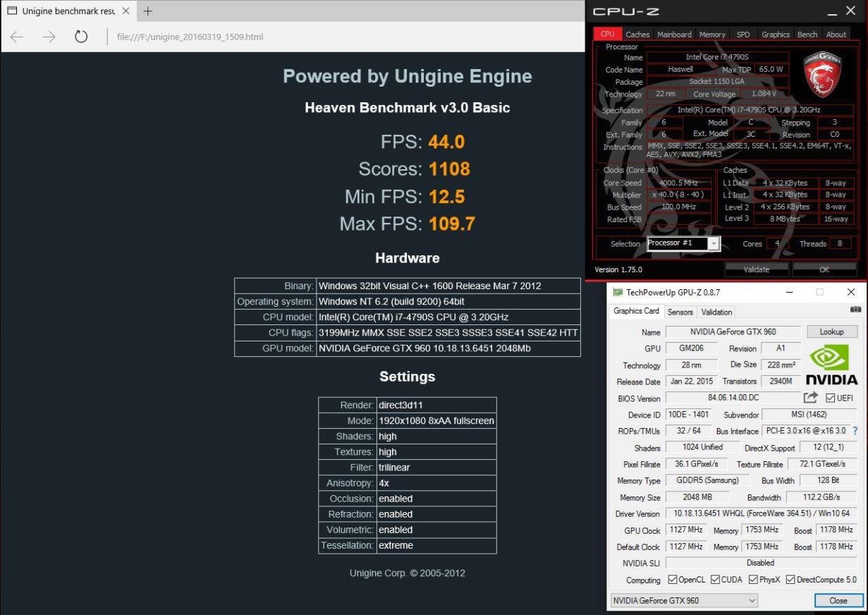
Task: Click the FPS value 44.0
Action: (x=446, y=142)
